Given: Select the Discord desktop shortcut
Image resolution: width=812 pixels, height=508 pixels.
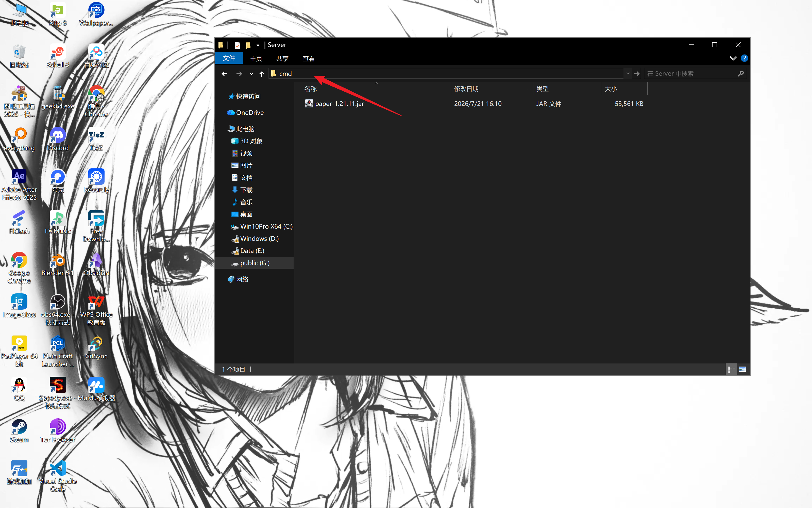Looking at the screenshot, I should [58, 140].
